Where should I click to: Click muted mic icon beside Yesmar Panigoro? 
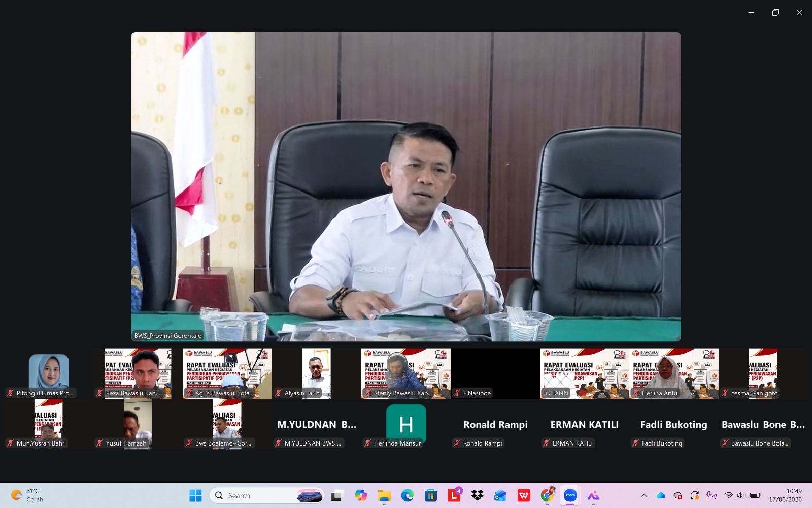725,393
